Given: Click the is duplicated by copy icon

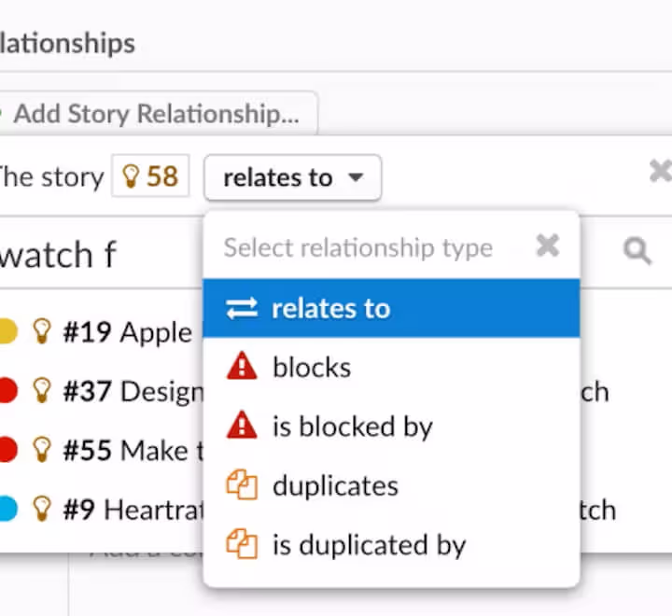Looking at the screenshot, I should (x=242, y=544).
